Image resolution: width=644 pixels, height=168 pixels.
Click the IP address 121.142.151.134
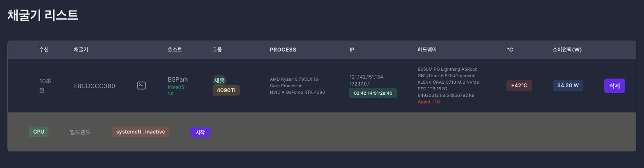[x=366, y=77]
